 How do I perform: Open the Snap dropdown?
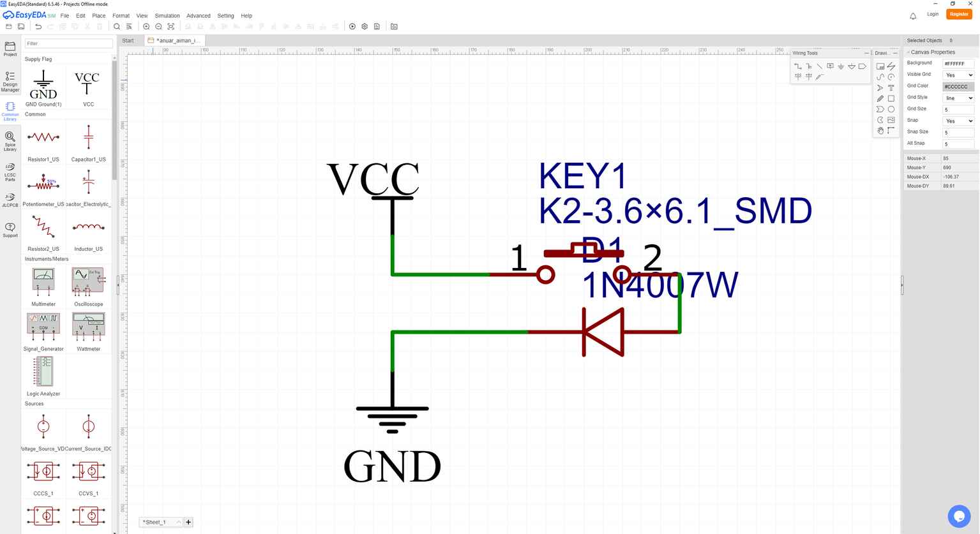click(x=958, y=121)
